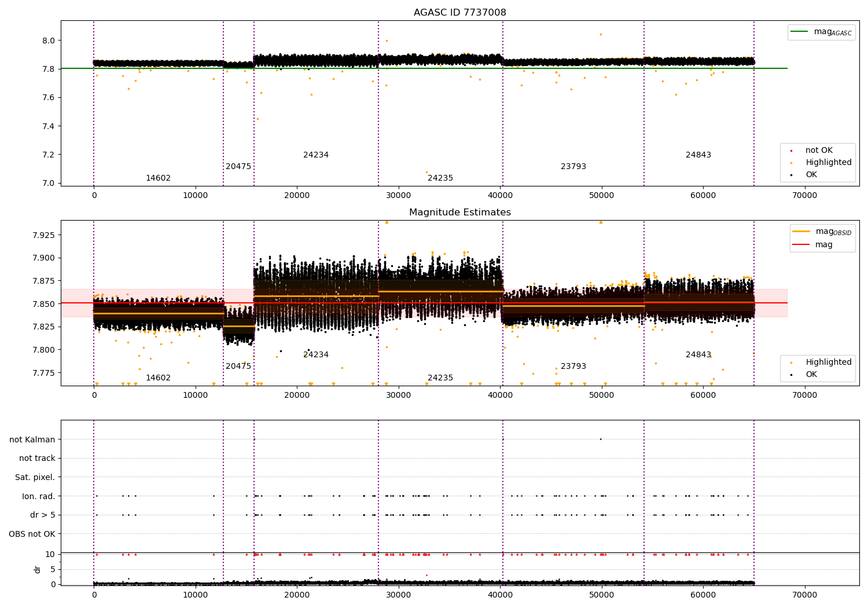
Task: Click the 'Magnitude Estimates' subplot title
Action: point(459,213)
